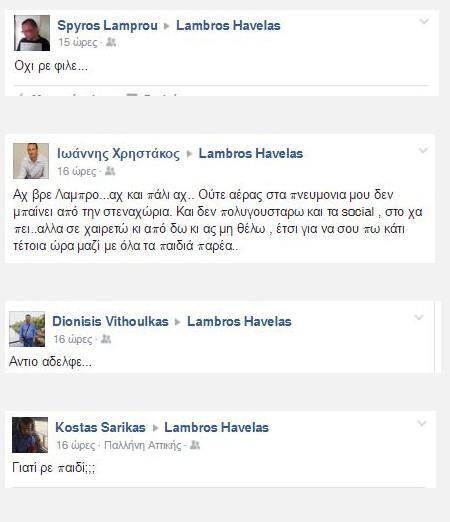This screenshot has height=522, width=450.
Task: Open Ιωάννης Χρηστάκος name link
Action: pyautogui.click(x=118, y=154)
